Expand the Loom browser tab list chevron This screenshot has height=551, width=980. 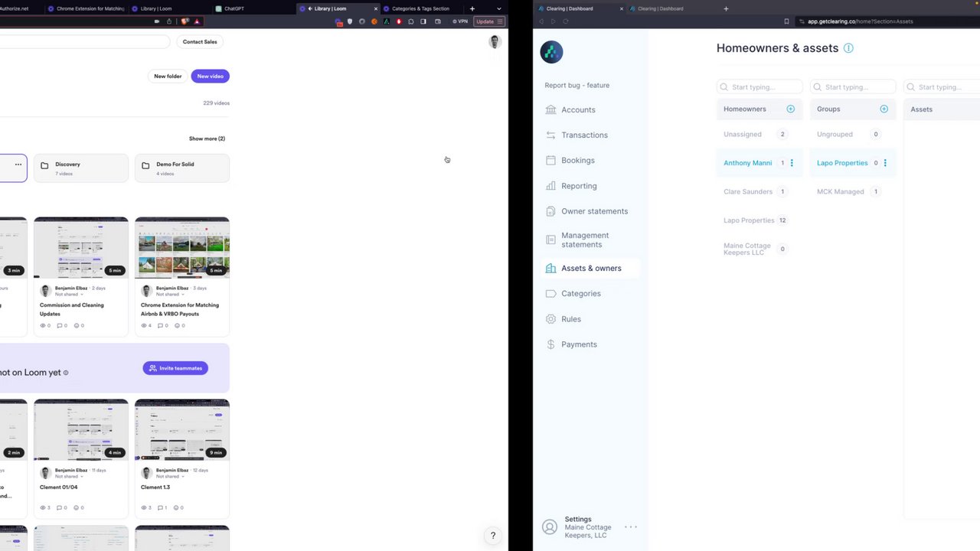pos(499,8)
